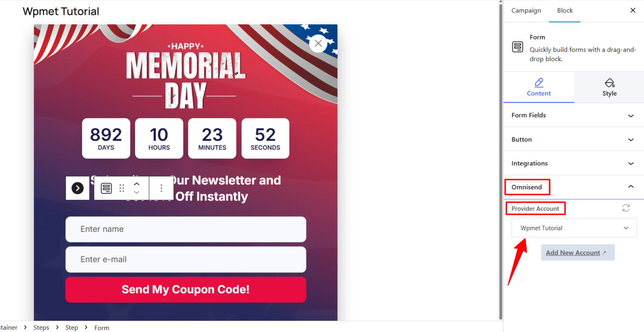Switch to the Style tab
The image size is (644, 332).
(609, 87)
